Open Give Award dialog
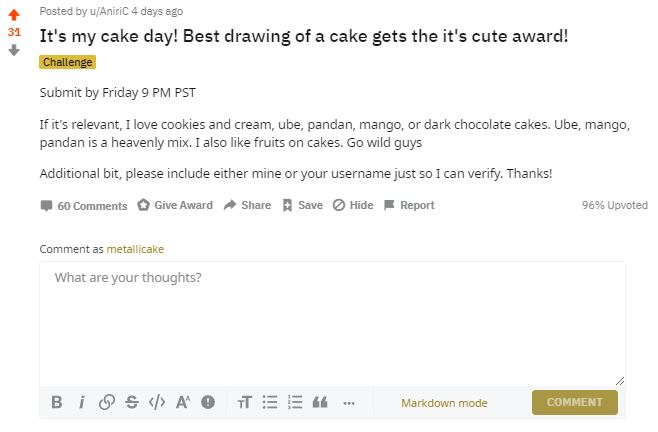The image size is (658, 432). (x=175, y=205)
